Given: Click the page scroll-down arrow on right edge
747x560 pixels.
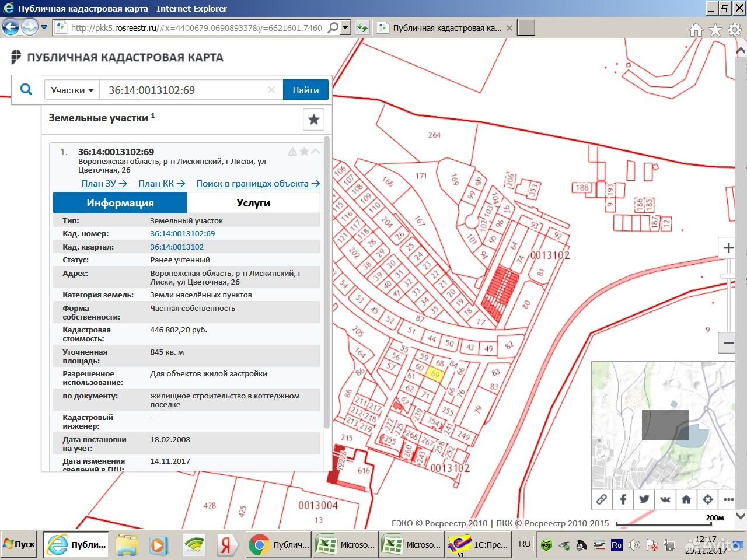Looking at the screenshot, I should click(x=741, y=515).
